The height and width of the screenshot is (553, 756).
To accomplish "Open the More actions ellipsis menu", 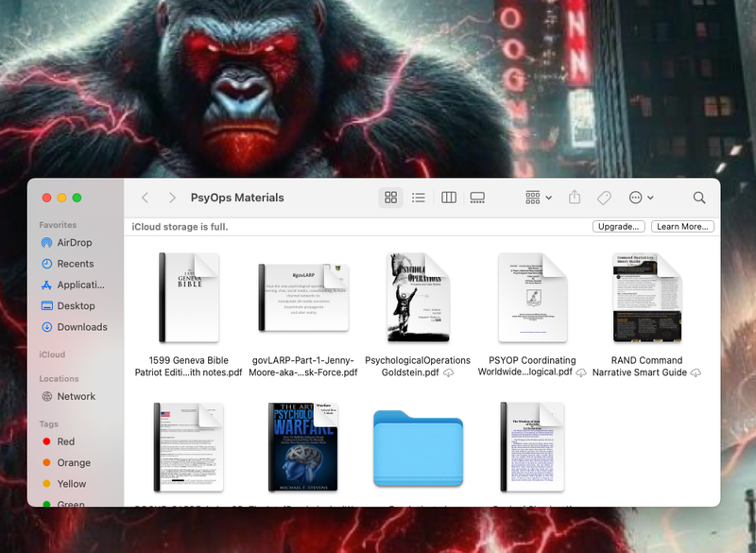I will tap(641, 198).
